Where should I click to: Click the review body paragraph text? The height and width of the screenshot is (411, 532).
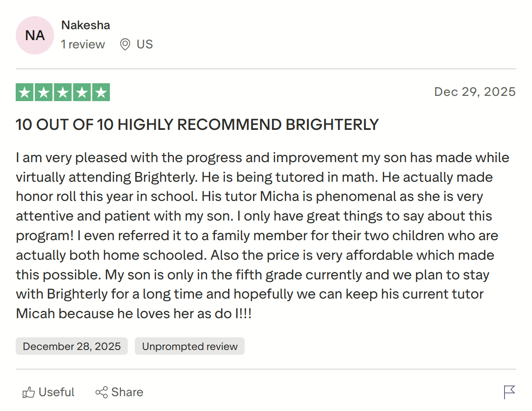coord(262,235)
